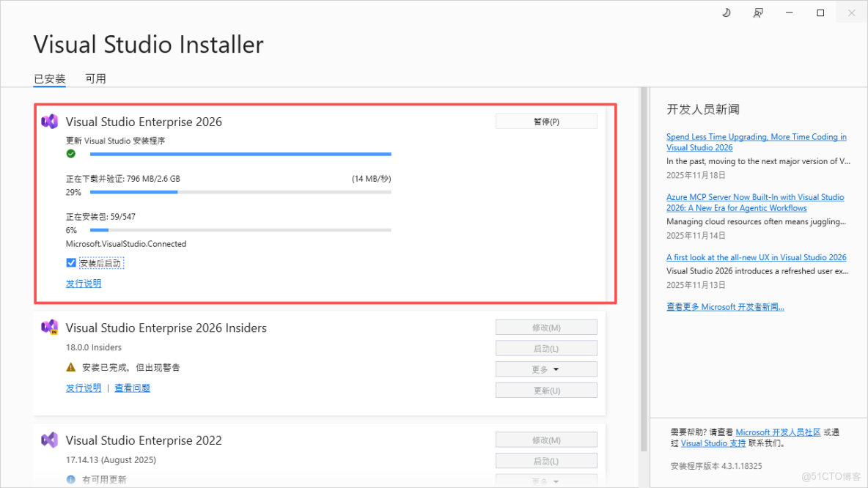
Task: Click the Visual Studio Enterprise 2026 product icon
Action: point(49,121)
